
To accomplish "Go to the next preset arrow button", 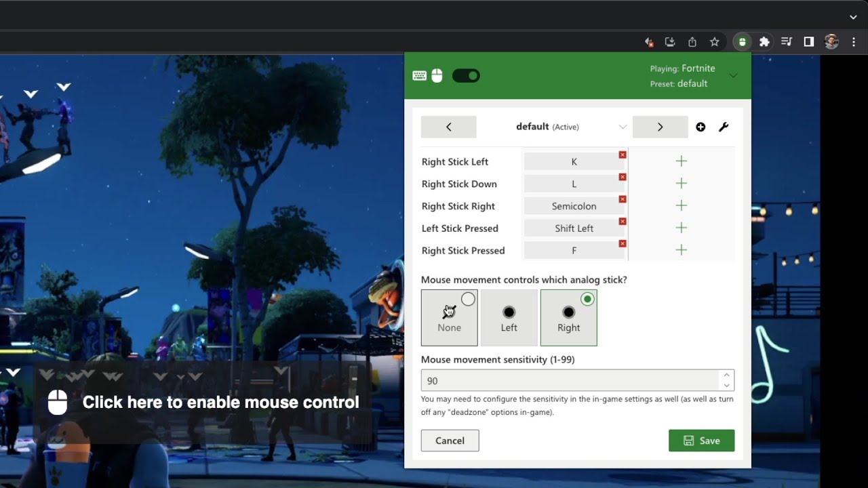I will click(x=660, y=127).
